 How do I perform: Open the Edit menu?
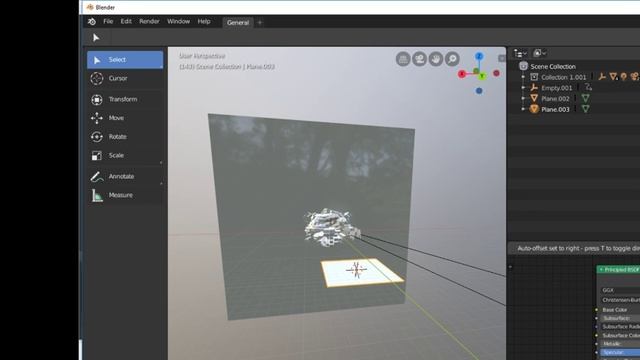click(126, 21)
